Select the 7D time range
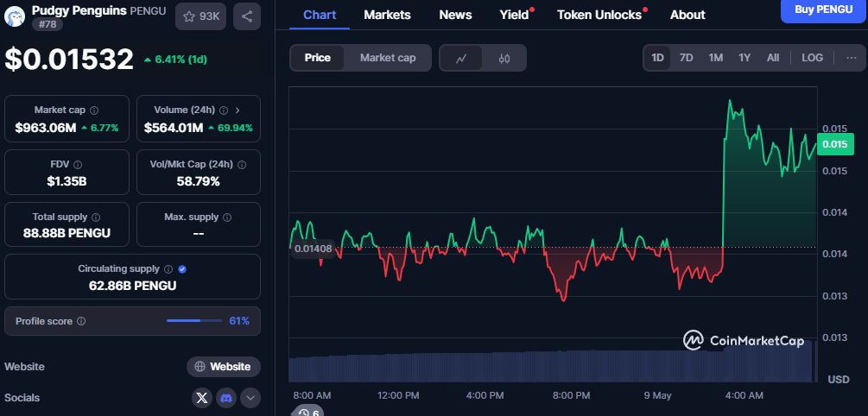This screenshot has width=868, height=416. 686,58
